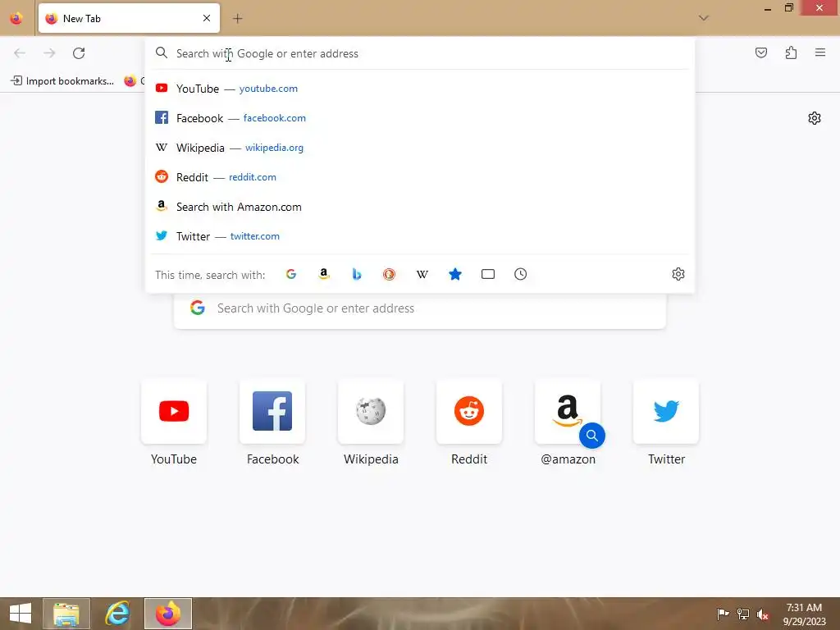This screenshot has width=840, height=630.
Task: Open Action Center flag in tray
Action: pyautogui.click(x=723, y=614)
